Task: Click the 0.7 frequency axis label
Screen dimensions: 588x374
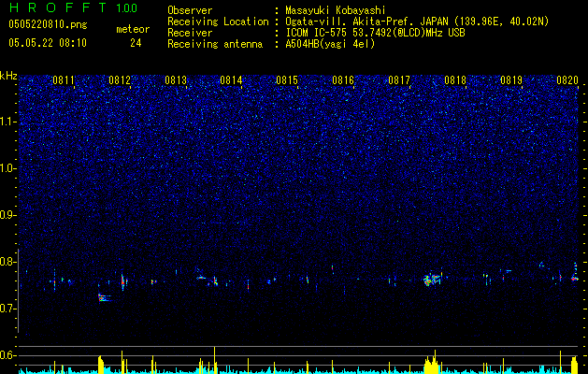Action: [8, 309]
